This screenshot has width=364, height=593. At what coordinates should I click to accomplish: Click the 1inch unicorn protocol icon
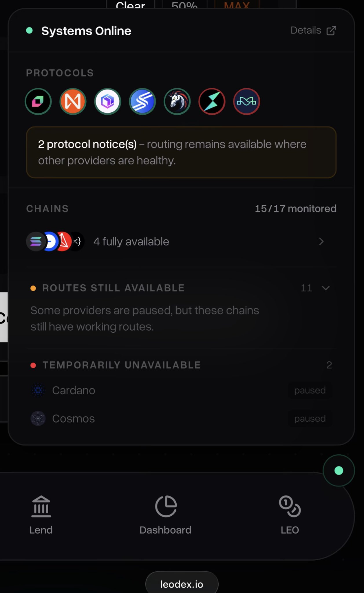(177, 102)
